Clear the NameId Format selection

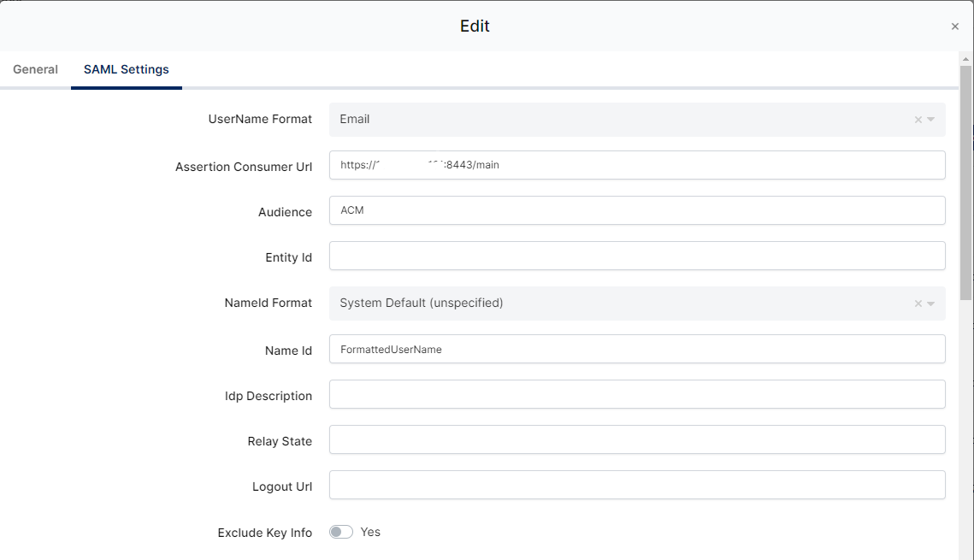[918, 304]
